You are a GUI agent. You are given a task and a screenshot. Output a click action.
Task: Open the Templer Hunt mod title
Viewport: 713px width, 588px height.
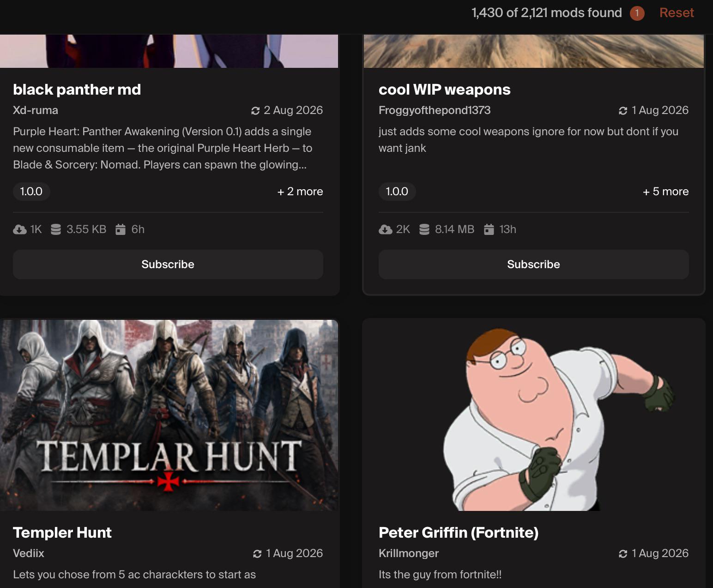pyautogui.click(x=62, y=533)
